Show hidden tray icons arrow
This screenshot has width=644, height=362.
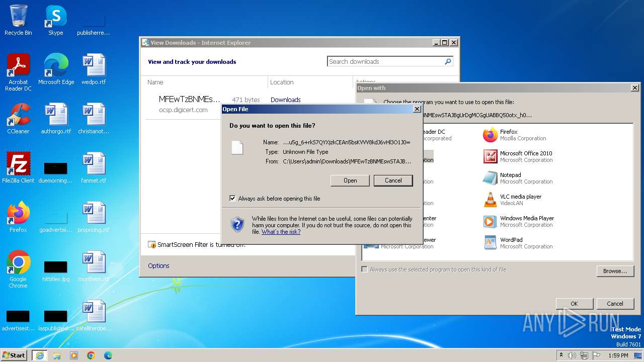tap(561, 355)
